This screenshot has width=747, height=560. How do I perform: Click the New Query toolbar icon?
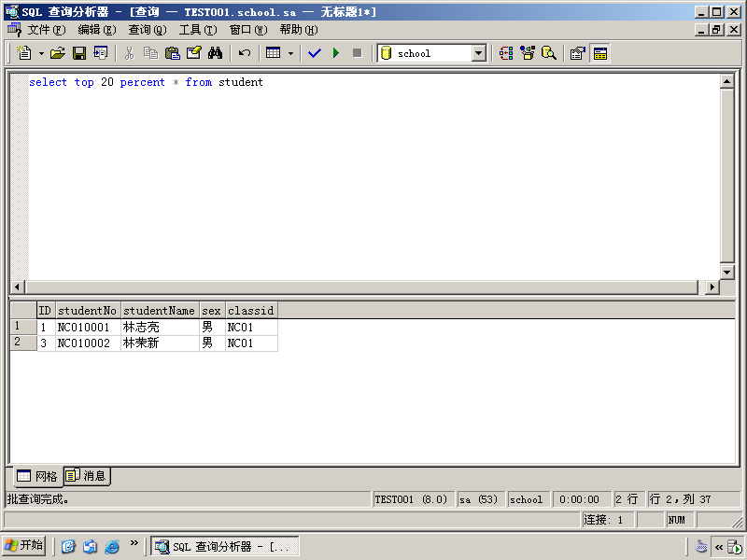click(x=24, y=53)
